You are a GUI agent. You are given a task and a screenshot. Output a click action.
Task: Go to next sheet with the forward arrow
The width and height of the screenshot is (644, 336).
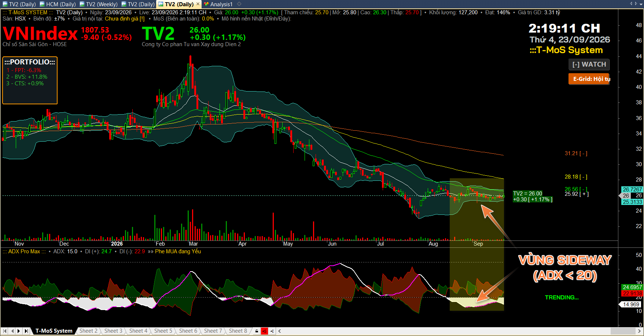point(19,331)
